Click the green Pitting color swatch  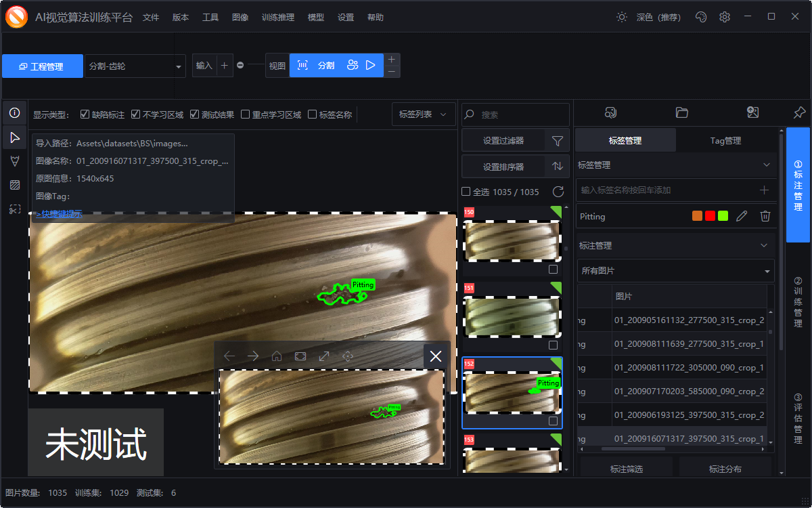tap(723, 216)
